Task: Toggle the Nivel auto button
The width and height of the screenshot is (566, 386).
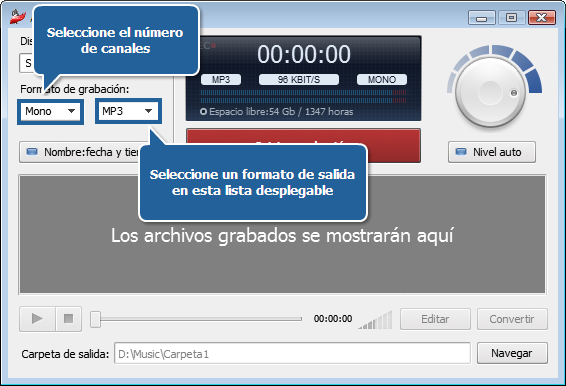Action: (492, 152)
